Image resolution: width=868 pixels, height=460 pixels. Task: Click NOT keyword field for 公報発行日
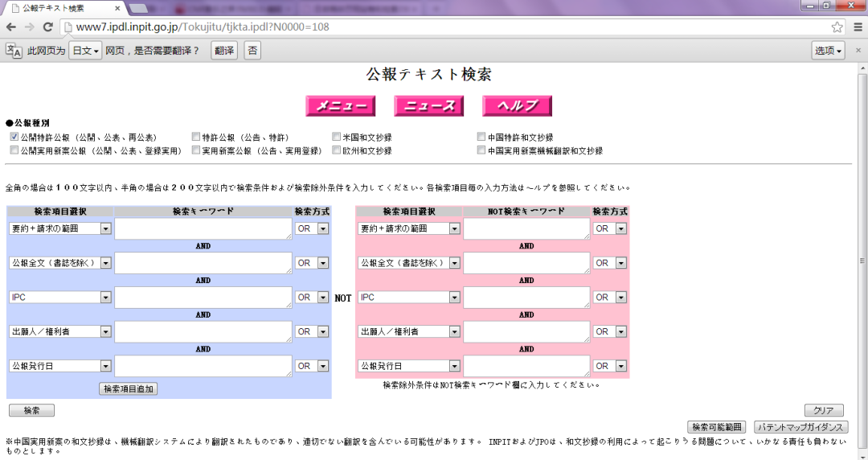tap(526, 366)
